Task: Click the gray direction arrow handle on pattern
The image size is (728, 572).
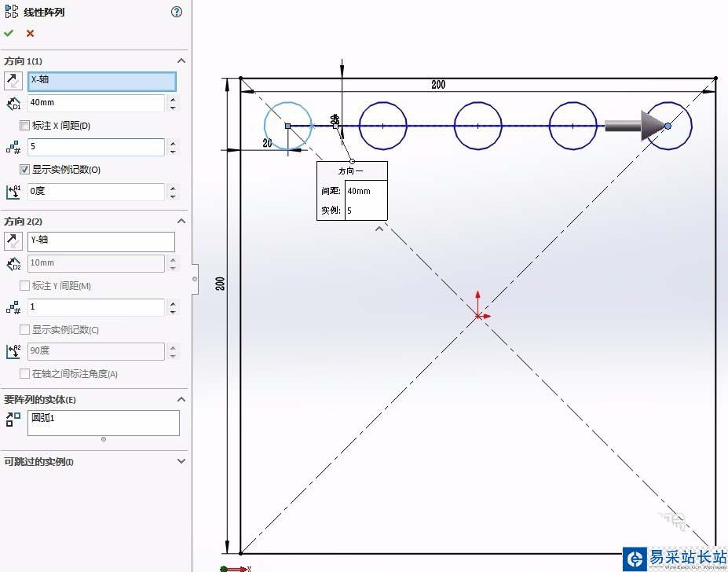Action: 635,126
